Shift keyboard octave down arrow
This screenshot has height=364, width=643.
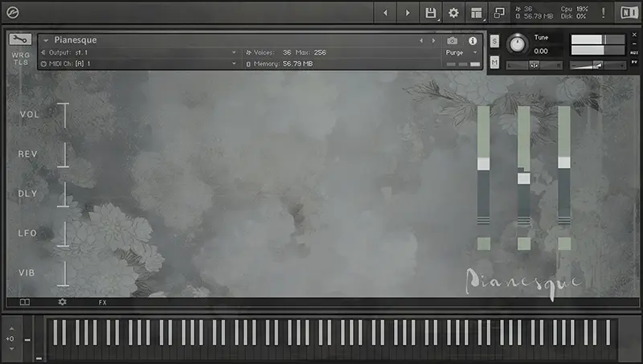tap(11, 349)
